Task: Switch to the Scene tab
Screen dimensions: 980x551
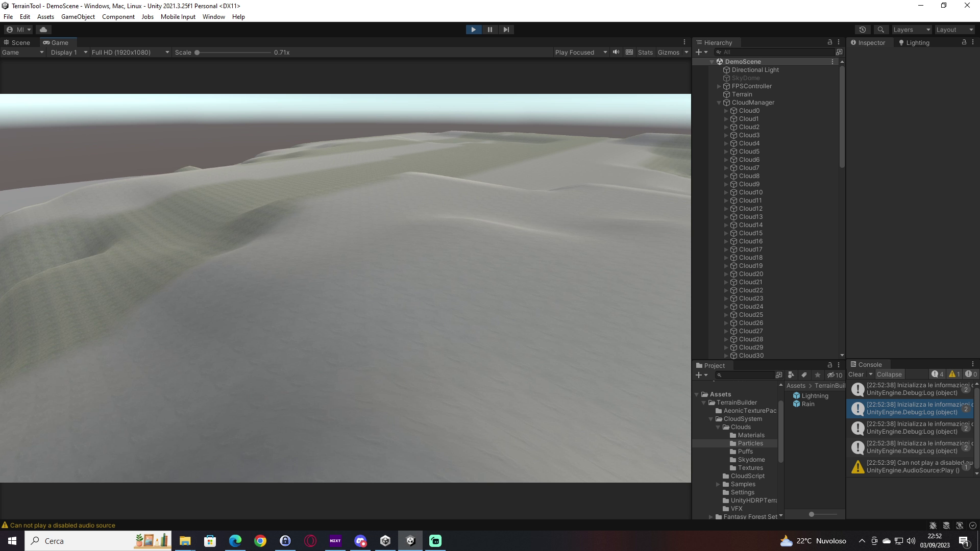Action: [x=17, y=42]
